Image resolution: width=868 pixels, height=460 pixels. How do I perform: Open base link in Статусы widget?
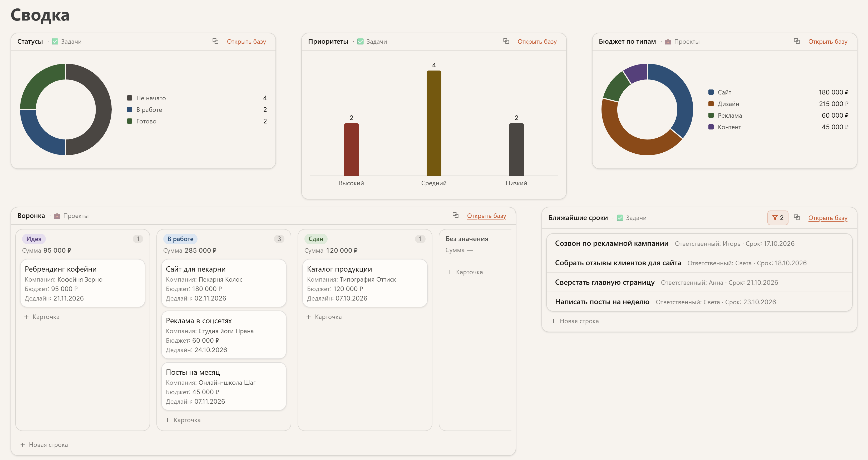(246, 41)
